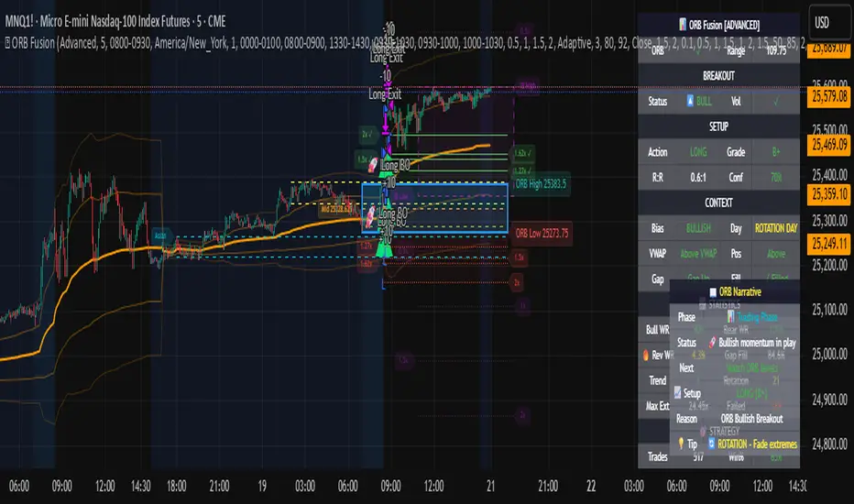The height and width of the screenshot is (504, 854).
Task: Click the Bull WR row label
Action: pyautogui.click(x=657, y=330)
